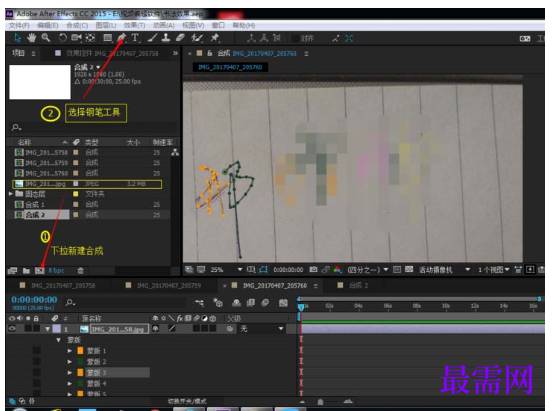This screenshot has height=411, width=552.
Task: Toggle eye visibility of IMG_201...58.jpg layer
Action: coord(12,329)
